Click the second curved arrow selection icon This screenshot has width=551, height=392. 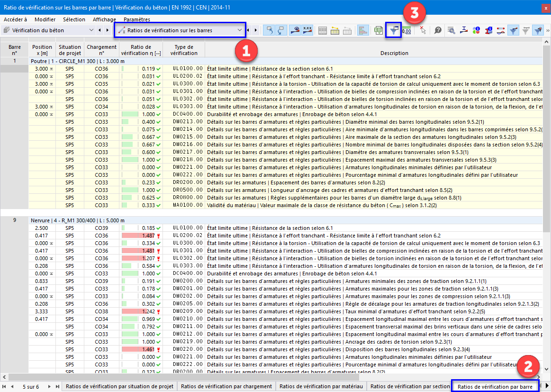[281, 31]
